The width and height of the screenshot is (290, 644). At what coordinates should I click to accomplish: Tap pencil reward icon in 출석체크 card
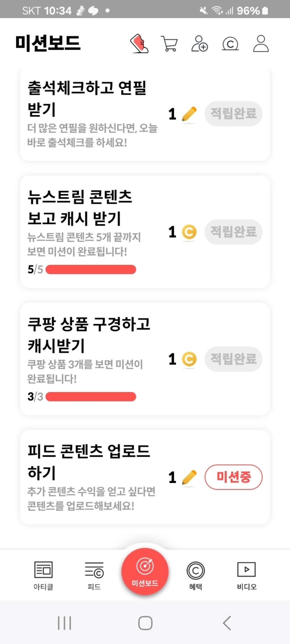click(189, 114)
